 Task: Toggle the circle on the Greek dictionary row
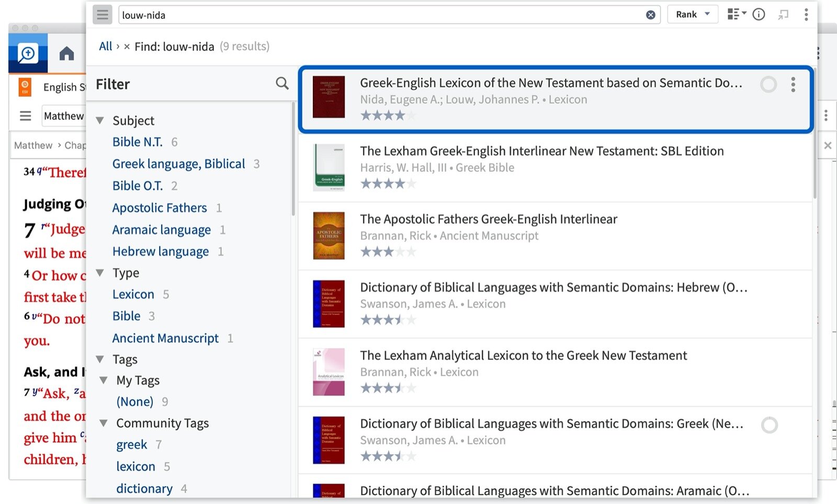pos(770,425)
